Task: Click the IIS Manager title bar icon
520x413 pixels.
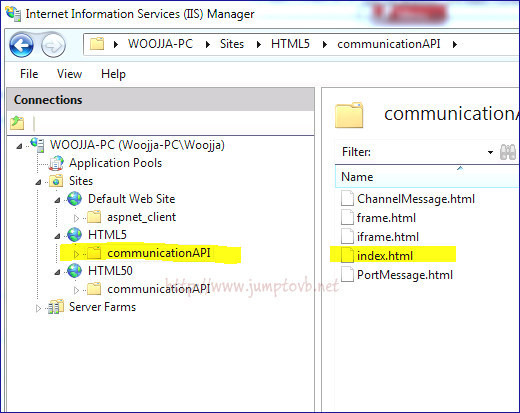Action: [x=14, y=13]
